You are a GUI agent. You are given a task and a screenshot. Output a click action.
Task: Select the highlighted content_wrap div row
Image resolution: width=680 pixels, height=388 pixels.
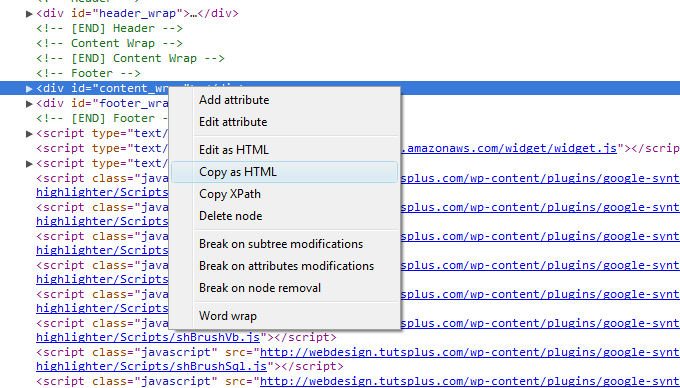340,88
